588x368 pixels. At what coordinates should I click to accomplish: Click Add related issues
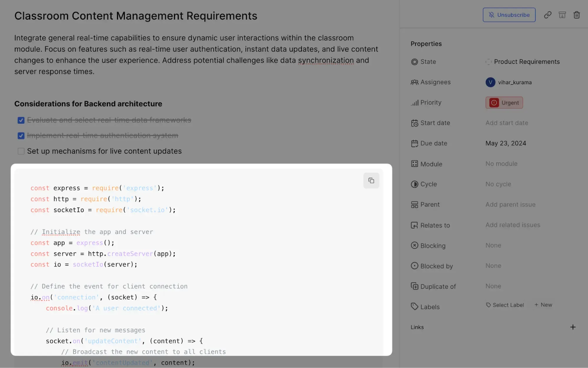click(512, 225)
